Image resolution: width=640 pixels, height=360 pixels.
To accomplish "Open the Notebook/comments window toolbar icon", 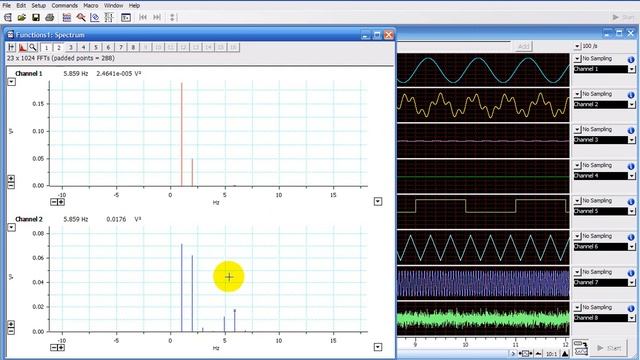I will (x=126, y=17).
